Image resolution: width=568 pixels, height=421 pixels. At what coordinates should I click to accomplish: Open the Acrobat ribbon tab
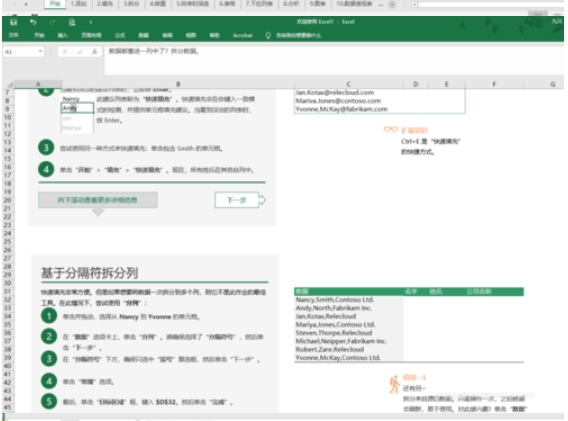(x=242, y=35)
